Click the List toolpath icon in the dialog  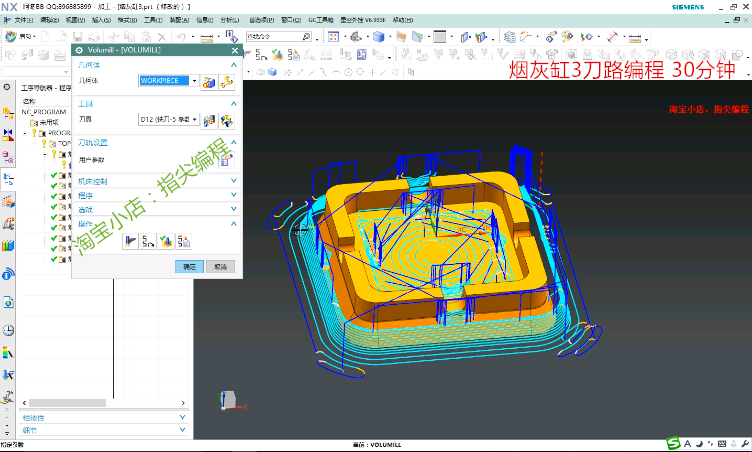[184, 240]
